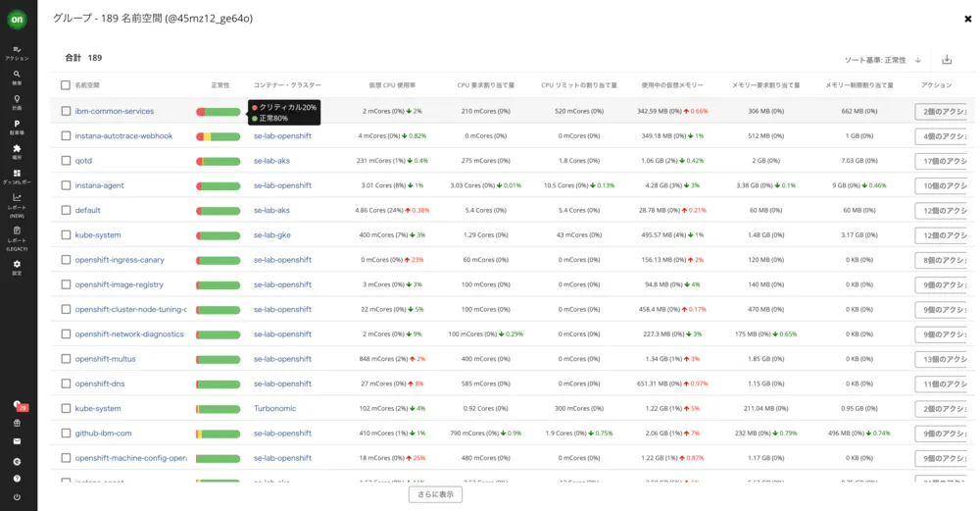Check the ibm-common-services checkbox
Screen dimensions: 980x511
point(66,111)
